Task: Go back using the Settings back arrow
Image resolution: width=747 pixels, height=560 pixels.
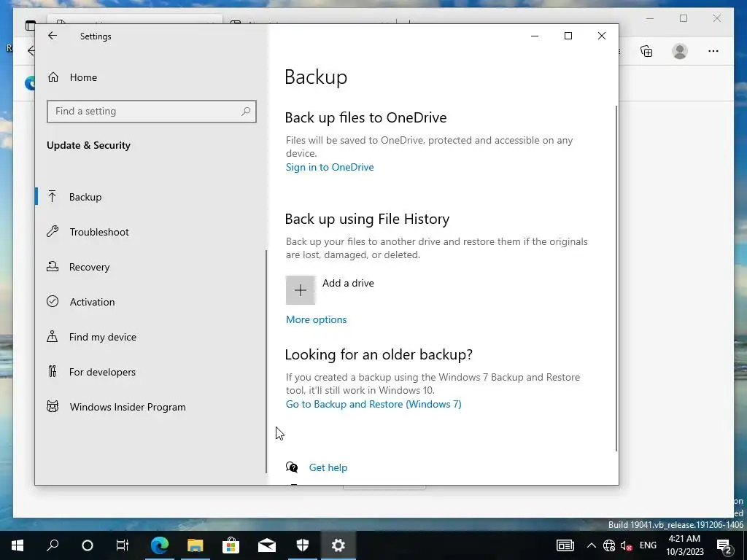Action: [53, 36]
